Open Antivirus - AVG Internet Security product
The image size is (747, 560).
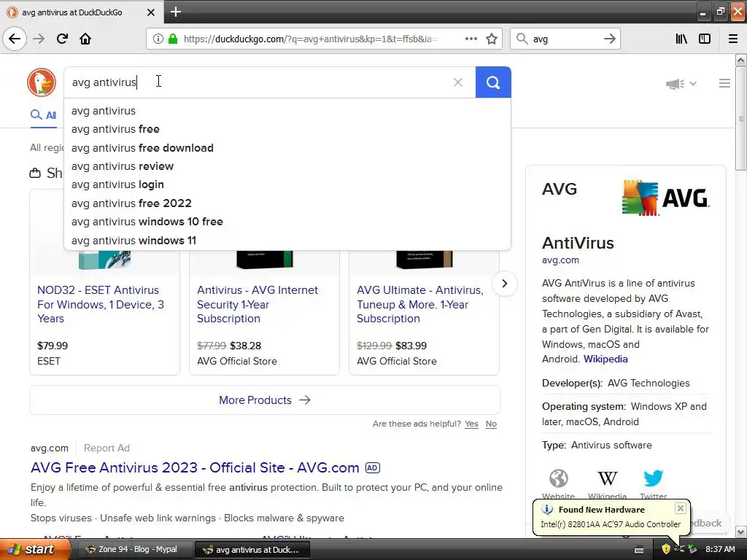pyautogui.click(x=258, y=304)
